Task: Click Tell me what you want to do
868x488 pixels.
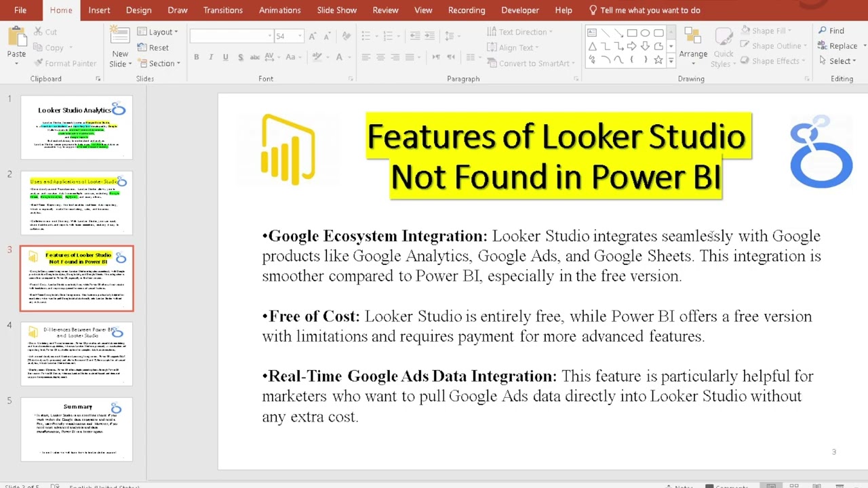Action: tap(644, 10)
